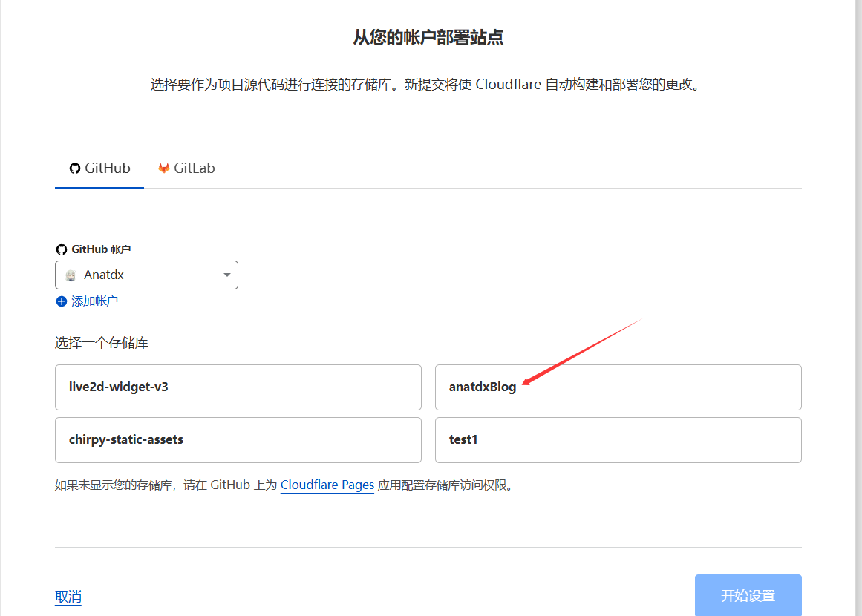
Task: Click the GitHub 帐户 label text
Action: tap(101, 249)
